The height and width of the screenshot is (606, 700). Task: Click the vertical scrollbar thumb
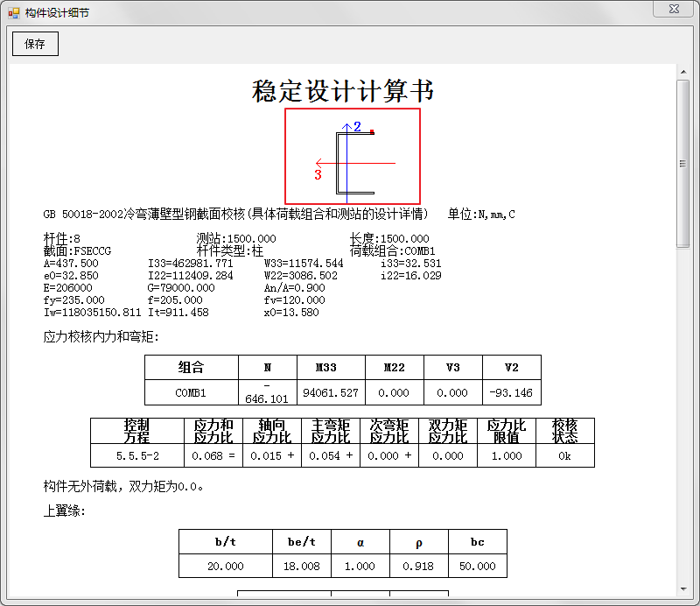(682, 164)
